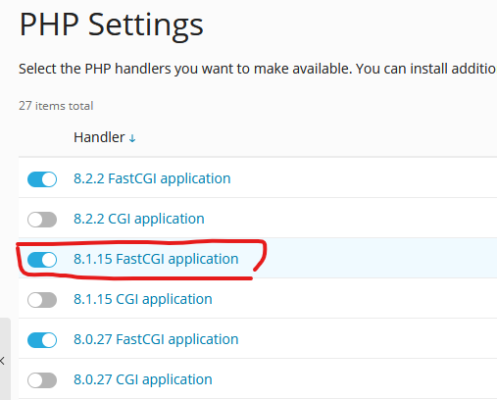
Task: Sort the list by the Handler column header
Action: 99,137
